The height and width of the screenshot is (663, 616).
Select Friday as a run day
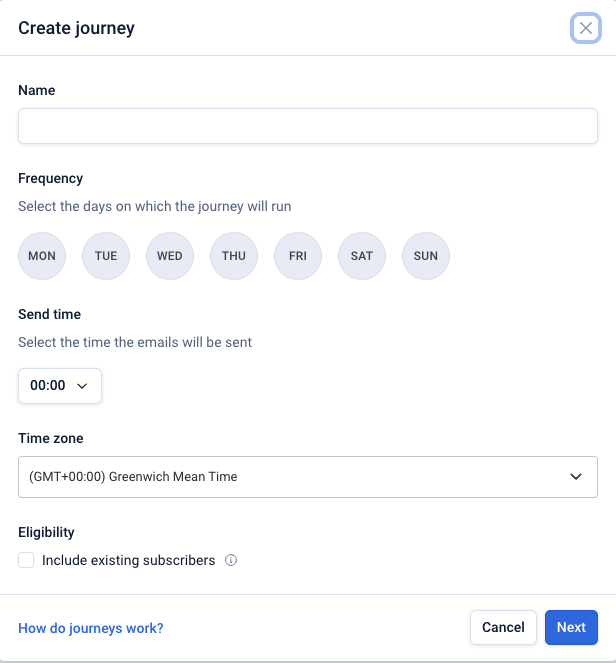pos(298,256)
